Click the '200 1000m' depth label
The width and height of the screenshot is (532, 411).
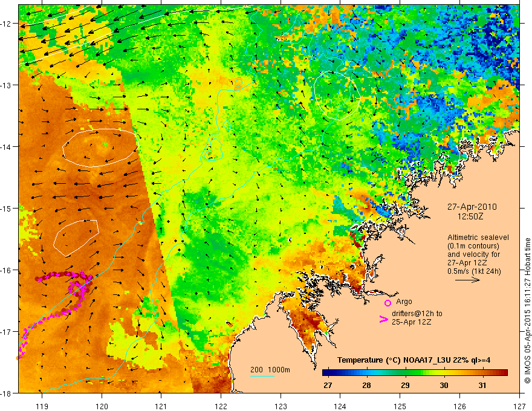pos(270,370)
